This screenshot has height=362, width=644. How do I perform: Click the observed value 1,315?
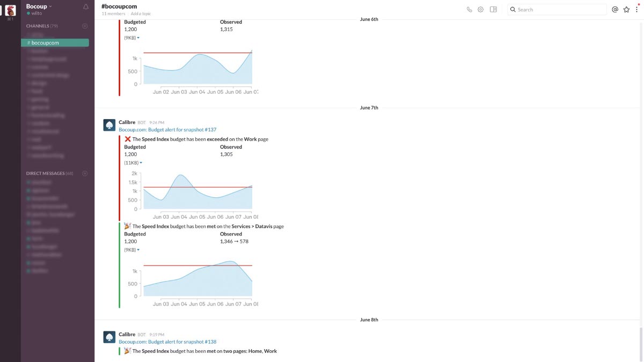[226, 29]
